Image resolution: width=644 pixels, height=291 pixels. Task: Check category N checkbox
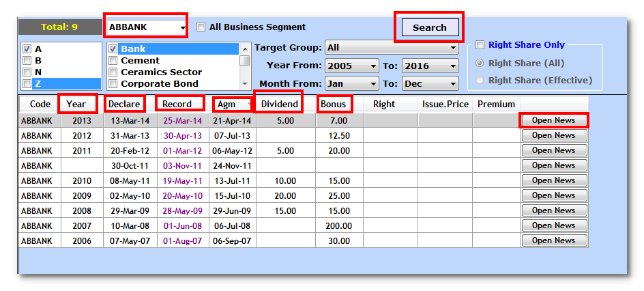click(27, 72)
